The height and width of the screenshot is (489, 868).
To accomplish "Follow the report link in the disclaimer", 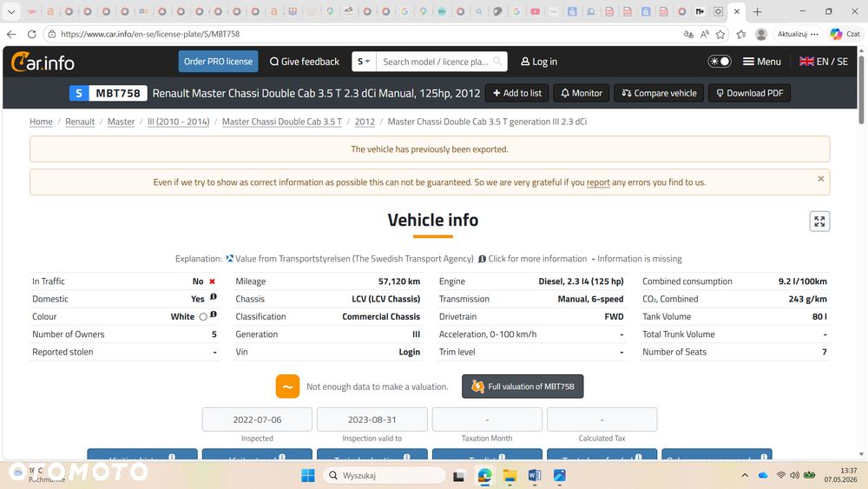I will pyautogui.click(x=598, y=182).
